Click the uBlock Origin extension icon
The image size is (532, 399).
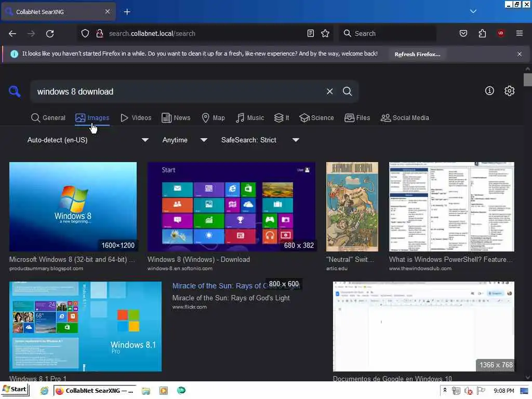[x=501, y=33]
